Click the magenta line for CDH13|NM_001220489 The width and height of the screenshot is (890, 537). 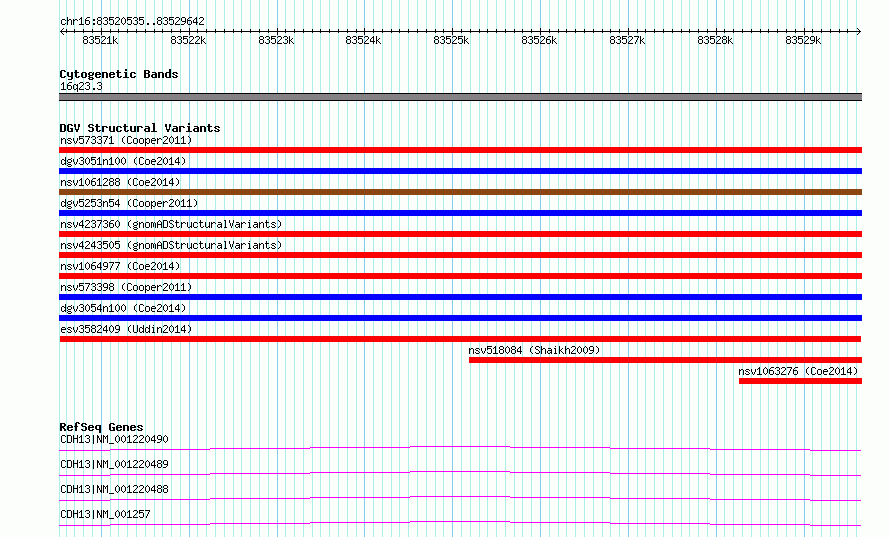[460, 473]
